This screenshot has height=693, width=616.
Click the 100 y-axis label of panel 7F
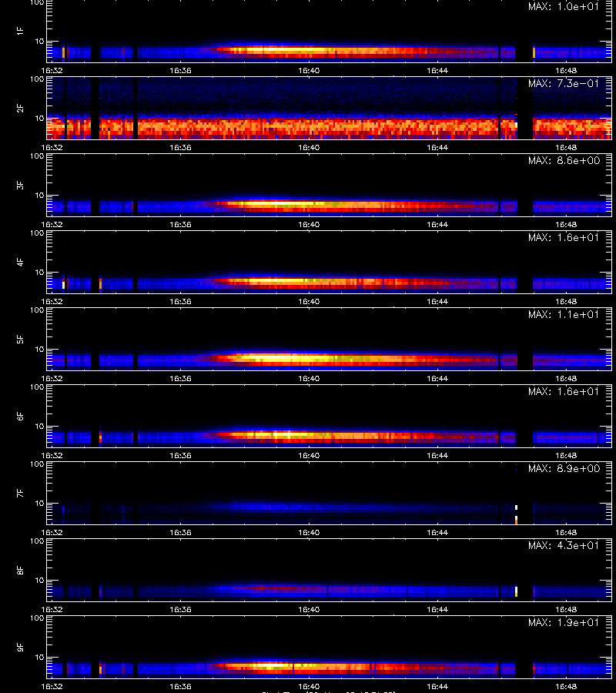37,464
